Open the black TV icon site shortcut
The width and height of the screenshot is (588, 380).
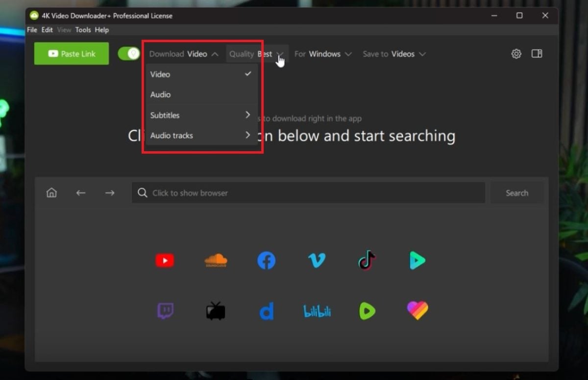pos(216,310)
